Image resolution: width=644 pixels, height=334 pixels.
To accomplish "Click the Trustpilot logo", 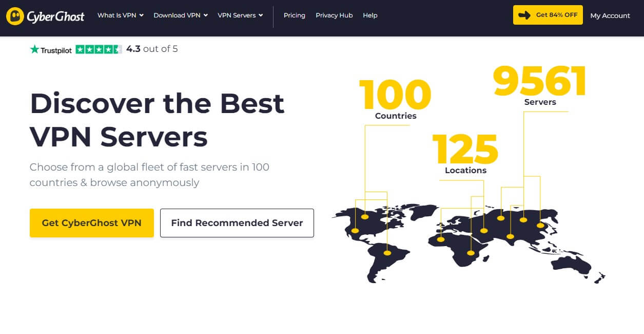I will [x=51, y=50].
